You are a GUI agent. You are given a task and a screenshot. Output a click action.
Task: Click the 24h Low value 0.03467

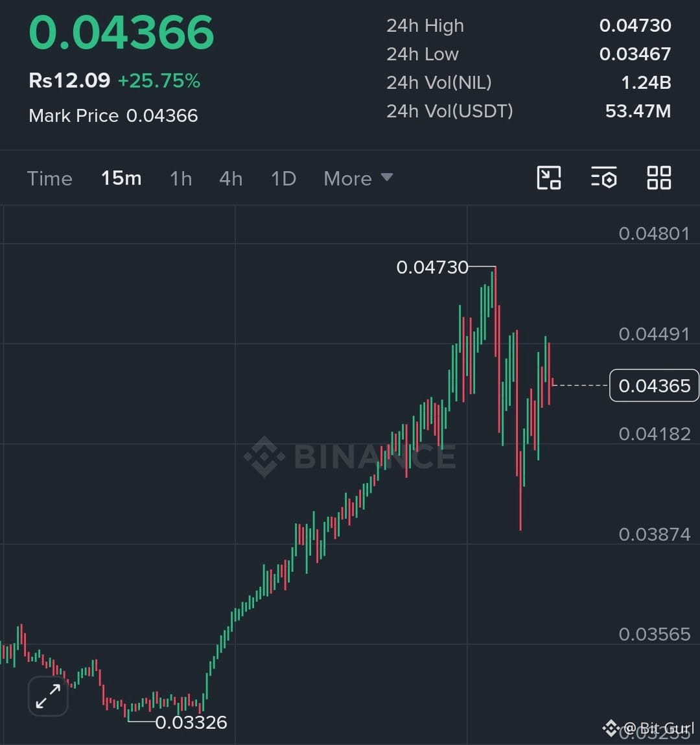pyautogui.click(x=635, y=54)
